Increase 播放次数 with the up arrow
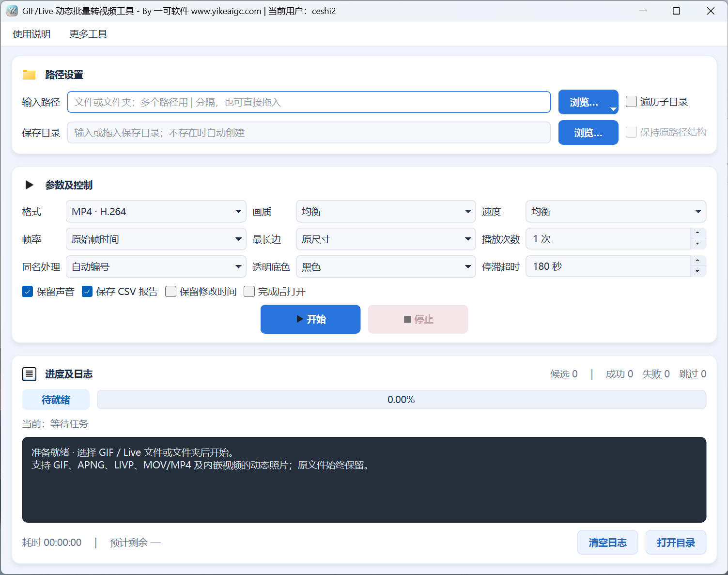This screenshot has height=575, width=728. 698,233
